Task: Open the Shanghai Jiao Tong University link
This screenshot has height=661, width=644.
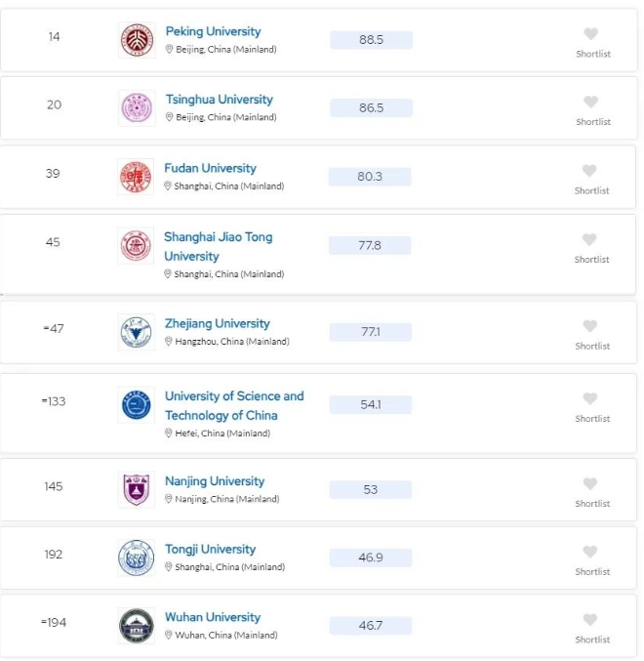Action: pyautogui.click(x=219, y=246)
